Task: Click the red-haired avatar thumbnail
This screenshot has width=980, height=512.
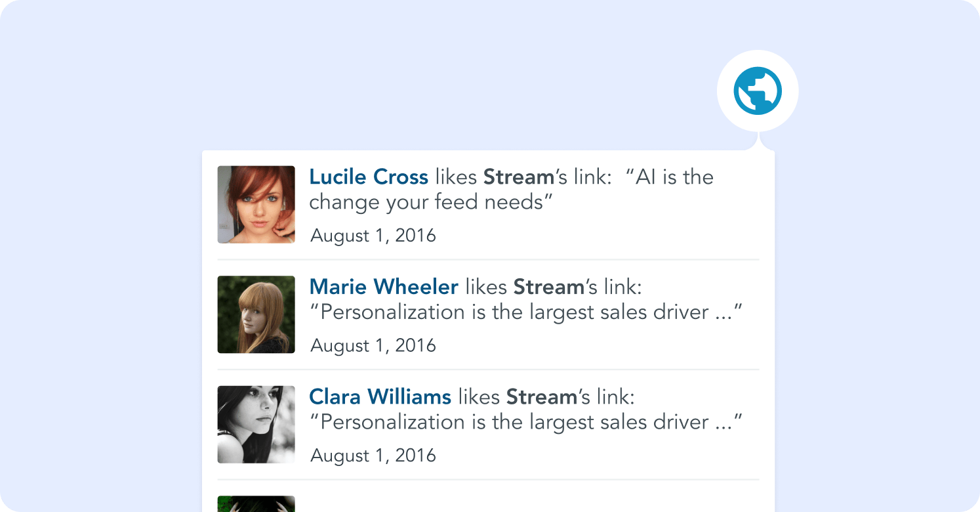Action: pos(256,204)
